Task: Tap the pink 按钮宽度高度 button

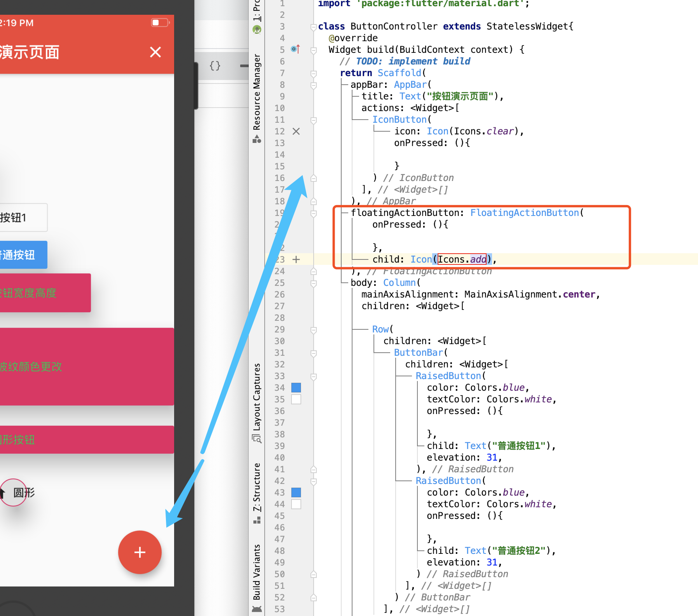Action: pyautogui.click(x=45, y=293)
